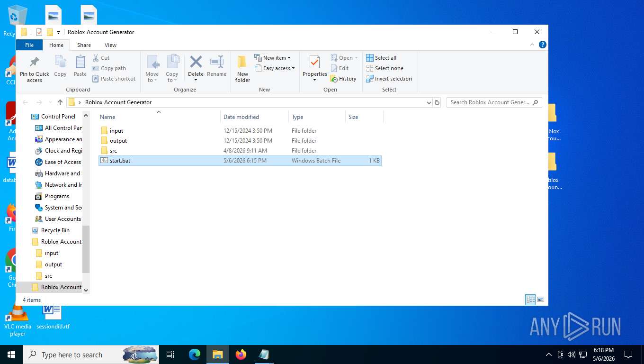Switch to the Share ribbon tab
This screenshot has width=644, height=364.
click(84, 45)
